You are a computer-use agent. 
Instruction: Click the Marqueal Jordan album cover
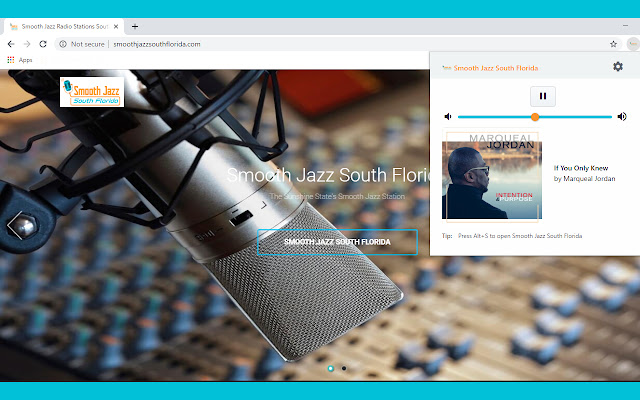[492, 176]
